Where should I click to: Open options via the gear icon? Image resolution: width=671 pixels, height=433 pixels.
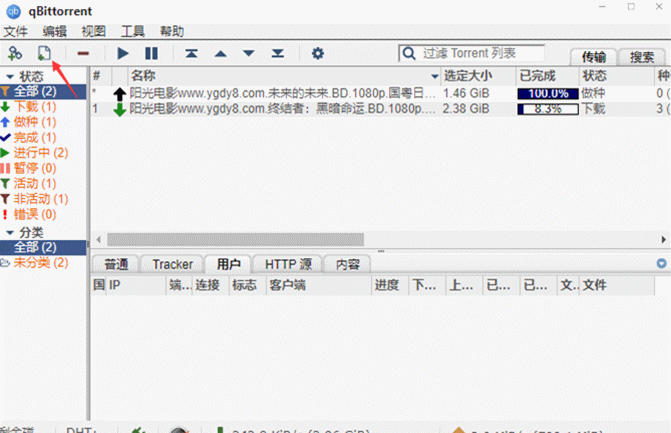[318, 53]
